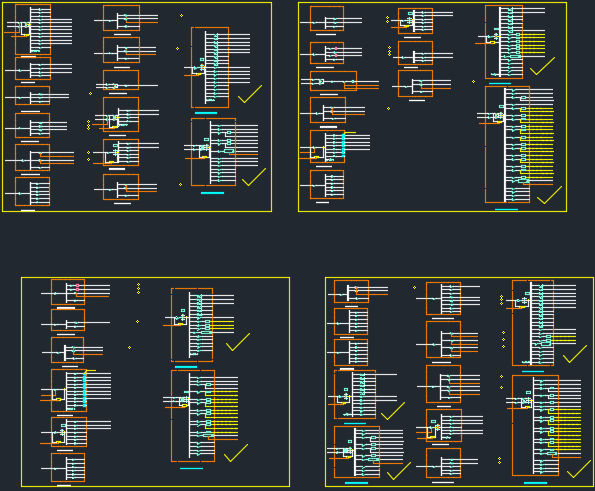Click the pink markers diagram in upper-right sheet

coord(327,53)
